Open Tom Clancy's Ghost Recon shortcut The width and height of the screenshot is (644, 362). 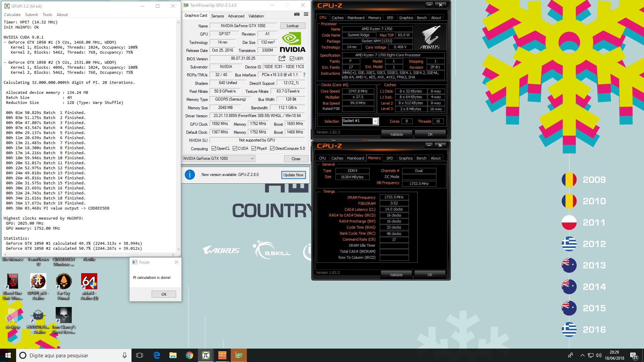point(64,321)
